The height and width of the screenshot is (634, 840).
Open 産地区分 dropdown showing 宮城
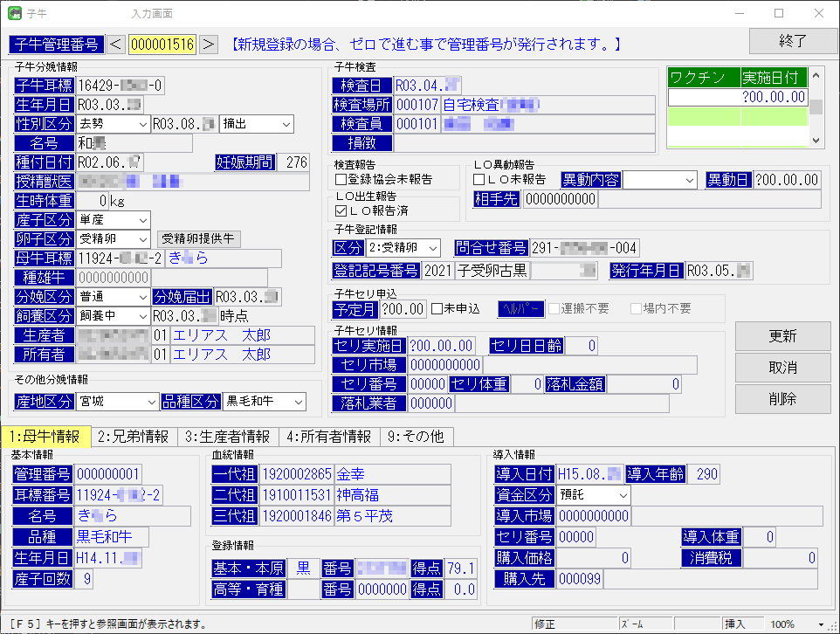click(117, 402)
